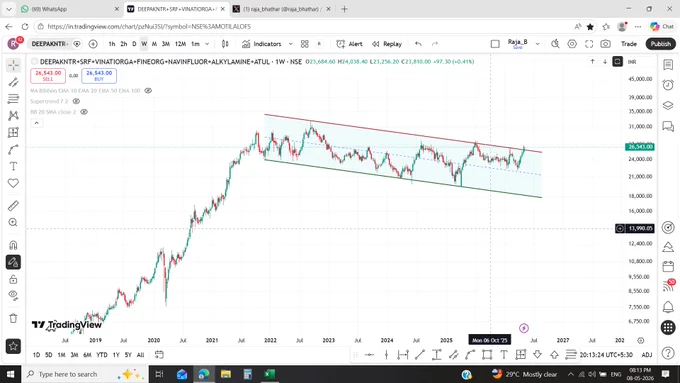Viewport: 680px width, 383px height.
Task: Open the Indicators dialog
Action: (x=262, y=44)
